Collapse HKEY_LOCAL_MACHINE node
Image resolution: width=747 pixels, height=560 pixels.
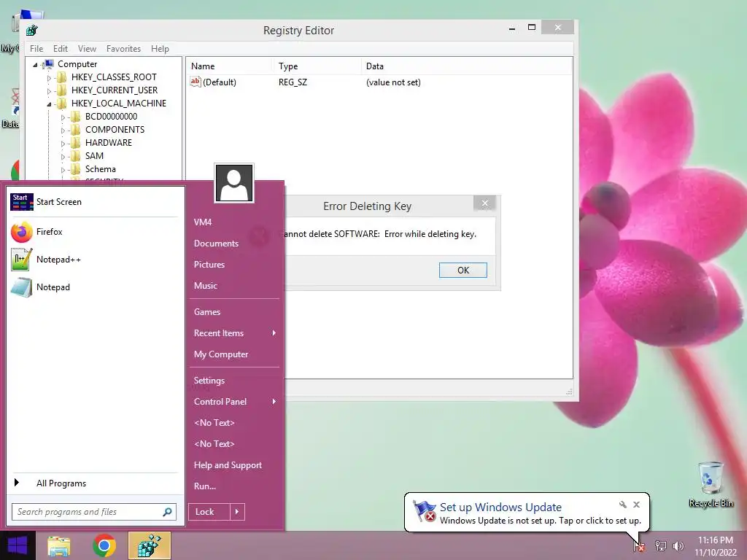click(x=49, y=104)
